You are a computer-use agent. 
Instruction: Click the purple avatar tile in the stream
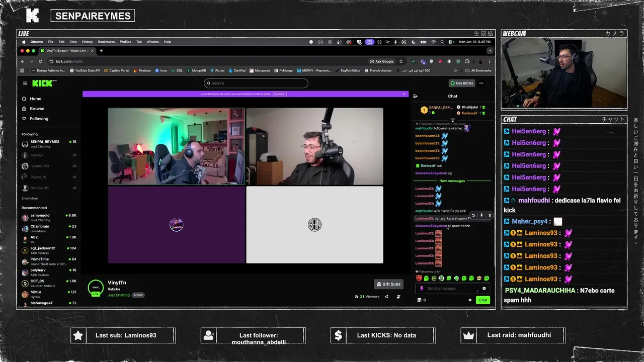tap(176, 225)
